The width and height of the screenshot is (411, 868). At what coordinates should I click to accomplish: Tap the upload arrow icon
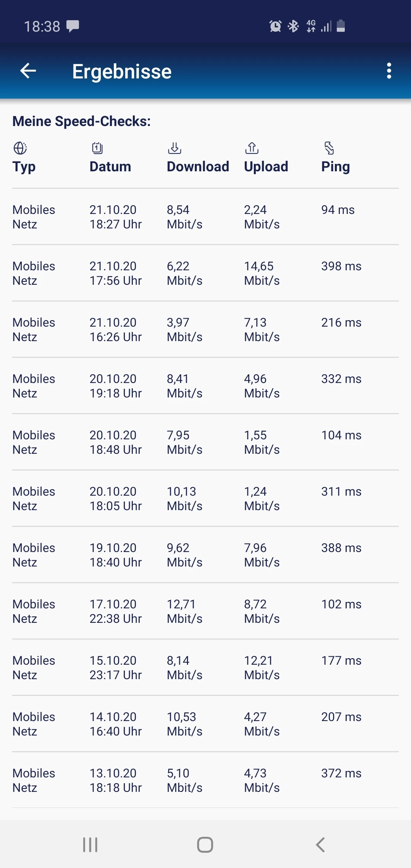[x=252, y=148]
